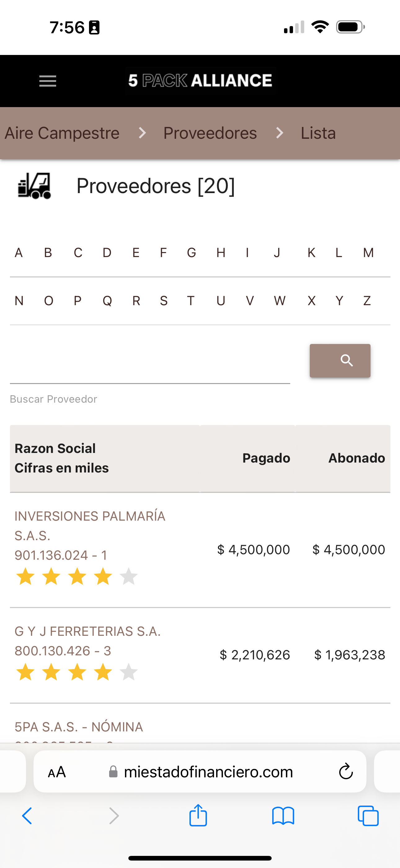Open the Safari share sheet
The image size is (400, 868).
point(198,816)
